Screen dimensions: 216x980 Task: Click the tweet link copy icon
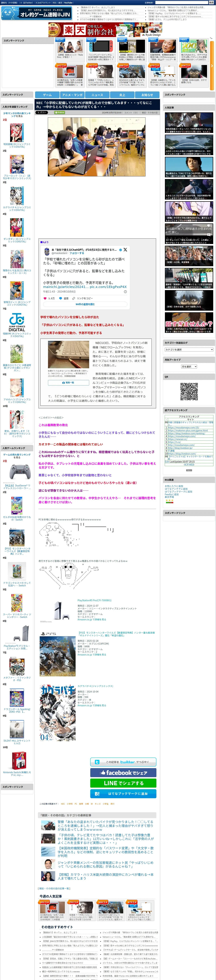[x=74, y=298]
